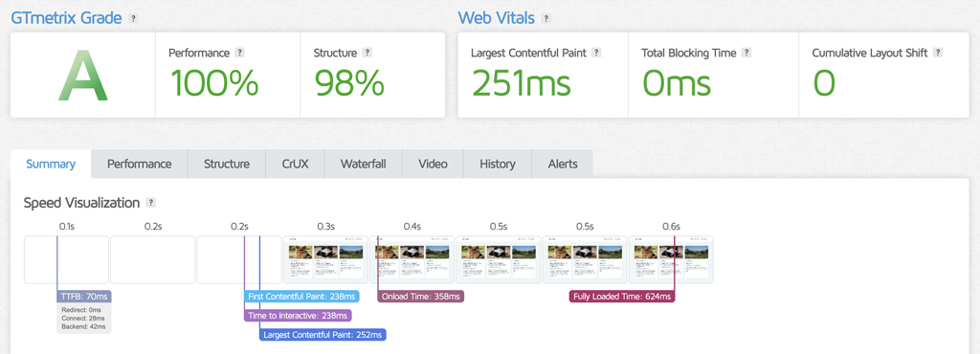Click the Connect: 28ms detail text

tap(84, 318)
